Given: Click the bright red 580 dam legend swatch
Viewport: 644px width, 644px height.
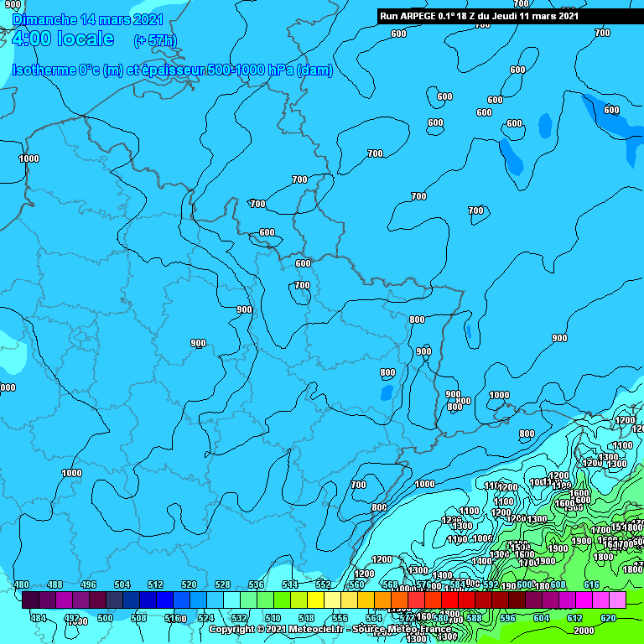Looking at the screenshot, I should point(449,599).
